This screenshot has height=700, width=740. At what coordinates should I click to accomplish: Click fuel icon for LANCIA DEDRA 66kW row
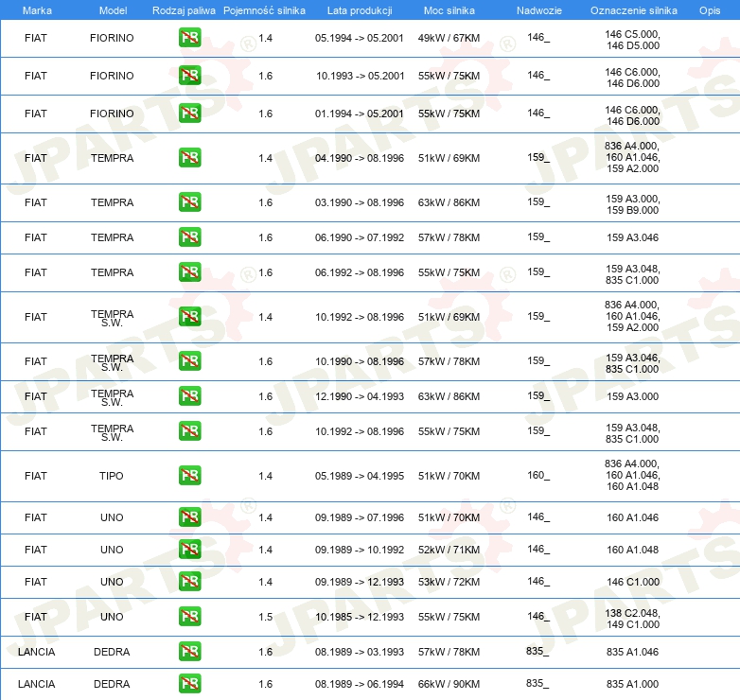[x=189, y=684]
